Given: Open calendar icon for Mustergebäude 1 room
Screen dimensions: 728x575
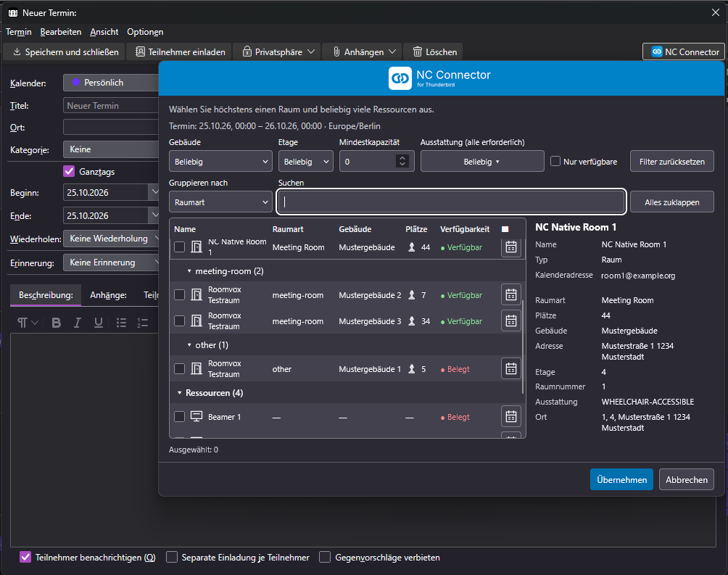Looking at the screenshot, I should point(510,368).
